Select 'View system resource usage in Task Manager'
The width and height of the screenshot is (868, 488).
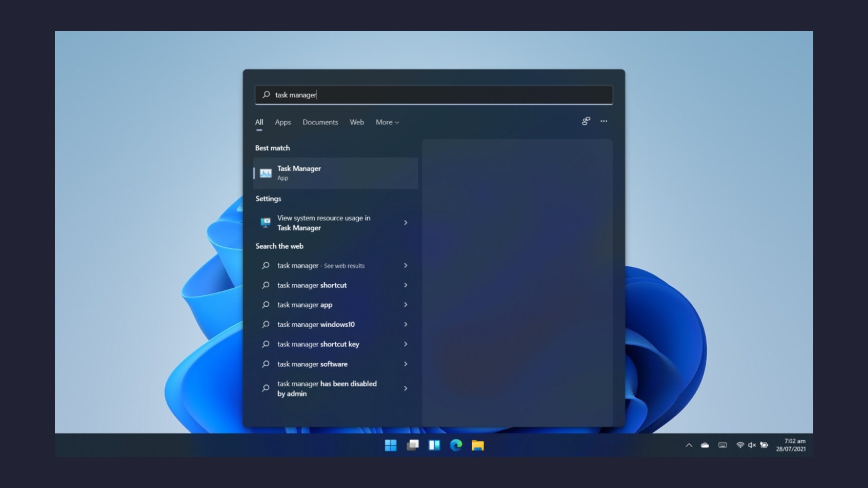tap(335, 223)
